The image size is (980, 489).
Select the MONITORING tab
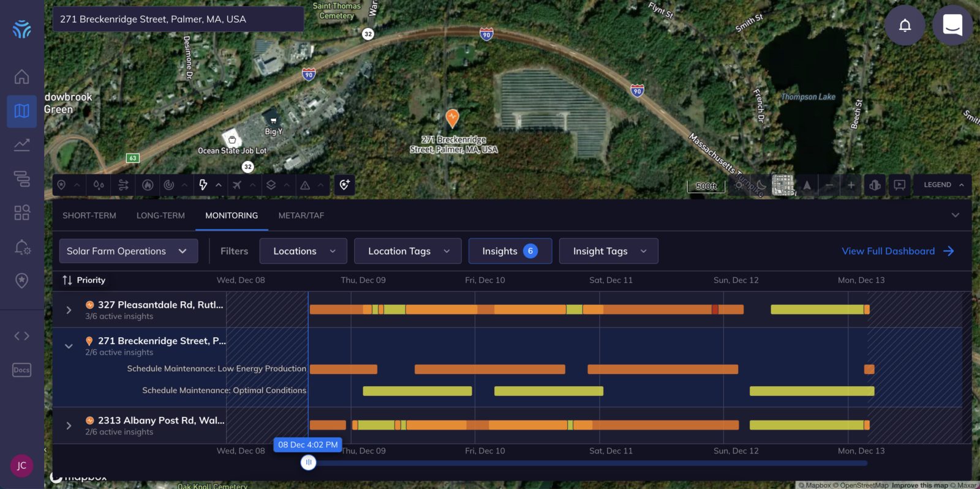(232, 215)
